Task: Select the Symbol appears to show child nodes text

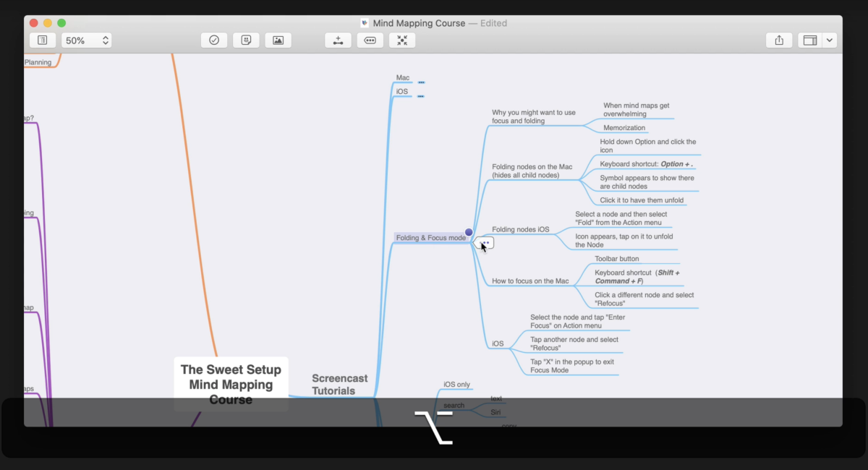Action: click(647, 182)
